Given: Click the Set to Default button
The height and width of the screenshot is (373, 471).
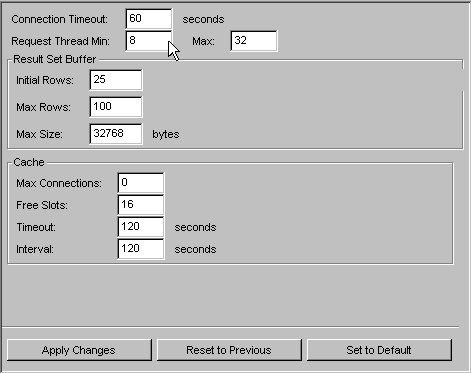Looking at the screenshot, I should coord(379,350).
